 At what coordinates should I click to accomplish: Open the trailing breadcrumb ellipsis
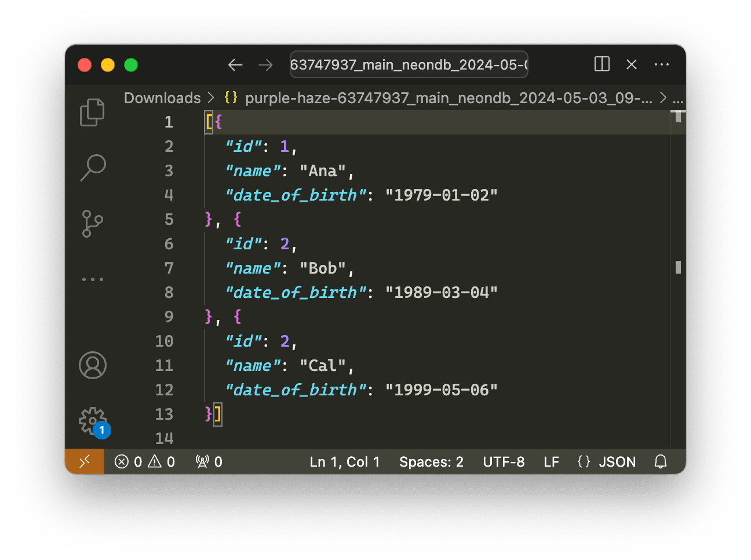point(678,99)
